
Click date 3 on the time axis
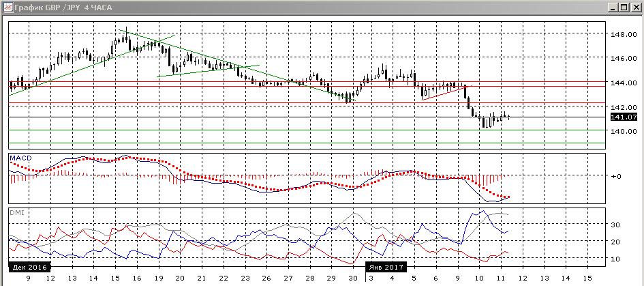point(371,278)
